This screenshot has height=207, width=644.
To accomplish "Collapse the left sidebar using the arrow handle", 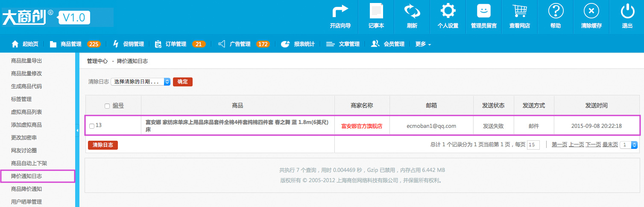I will 77,130.
